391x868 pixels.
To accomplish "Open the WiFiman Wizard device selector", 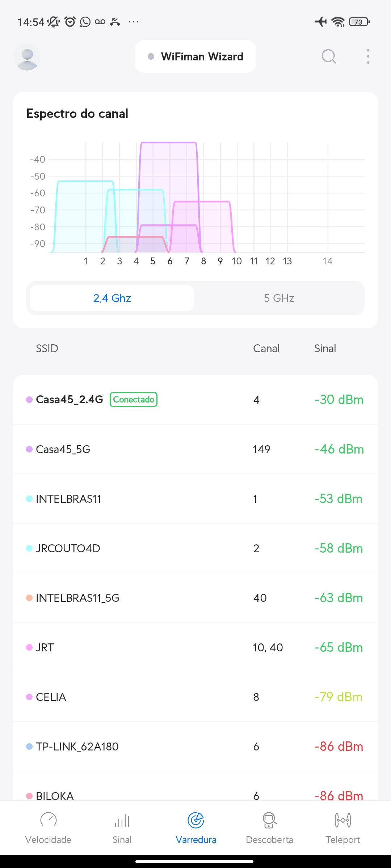I will coord(195,56).
